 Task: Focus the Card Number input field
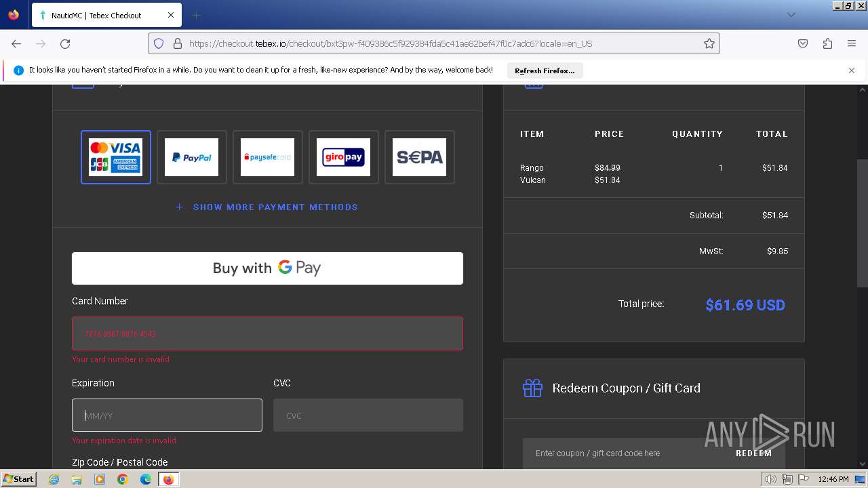tap(267, 333)
